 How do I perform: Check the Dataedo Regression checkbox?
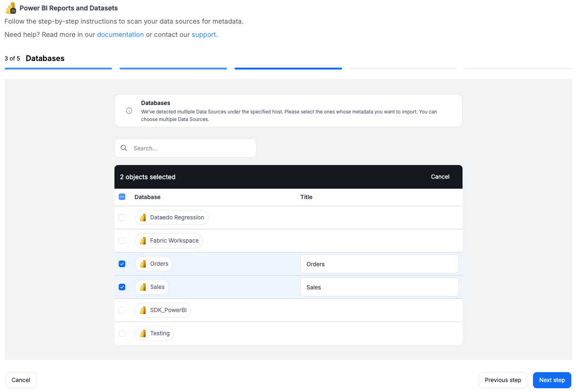click(x=122, y=218)
